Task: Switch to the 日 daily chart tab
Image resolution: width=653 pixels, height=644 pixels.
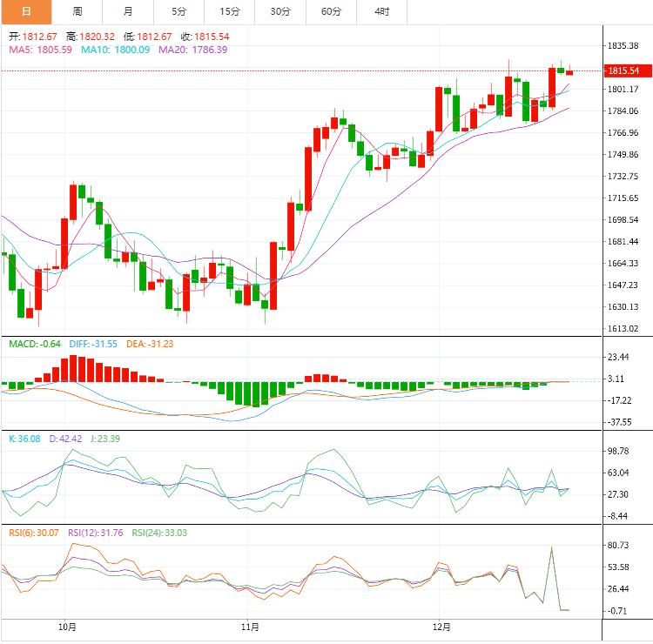Action: tap(25, 11)
